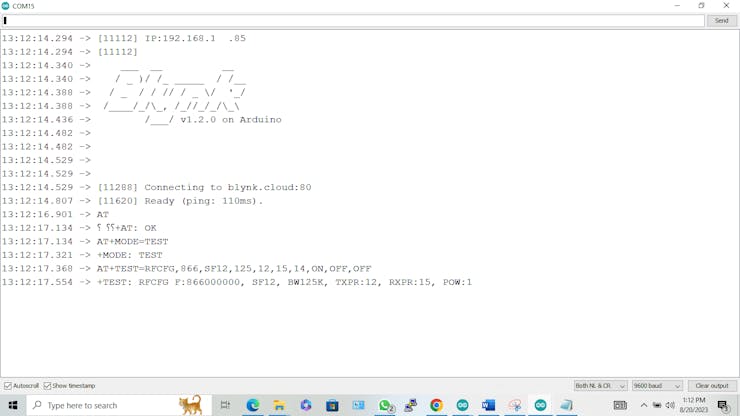This screenshot has width=740, height=416.
Task: Launch Google Chrome from the taskbar
Action: pos(436,405)
